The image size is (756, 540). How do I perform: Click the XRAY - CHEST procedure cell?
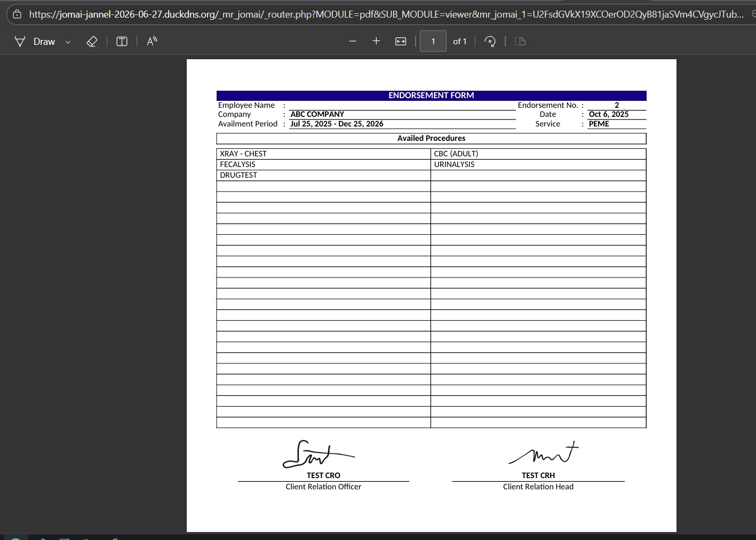pos(323,154)
